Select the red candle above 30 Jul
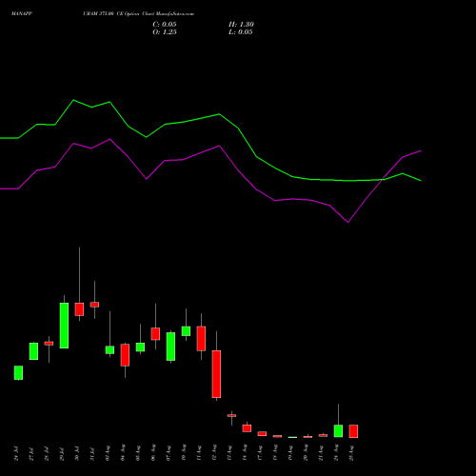This screenshot has width=476, height=476. coord(79,309)
